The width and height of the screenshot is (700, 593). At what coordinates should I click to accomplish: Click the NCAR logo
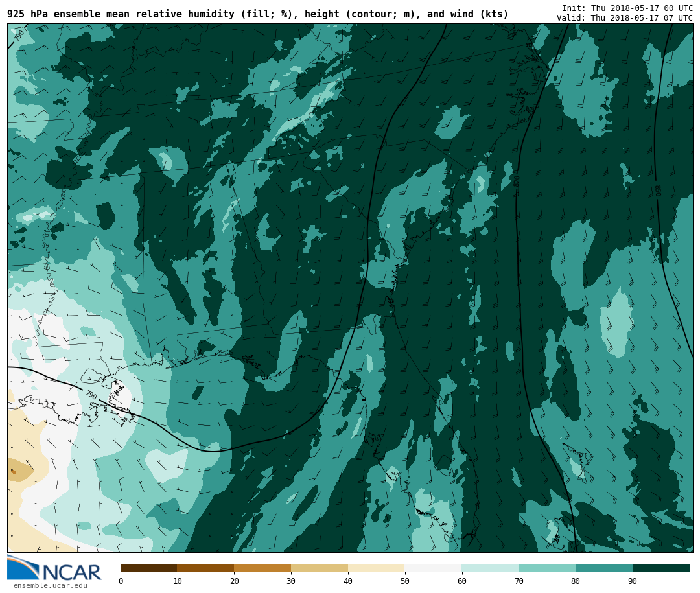tap(54, 568)
